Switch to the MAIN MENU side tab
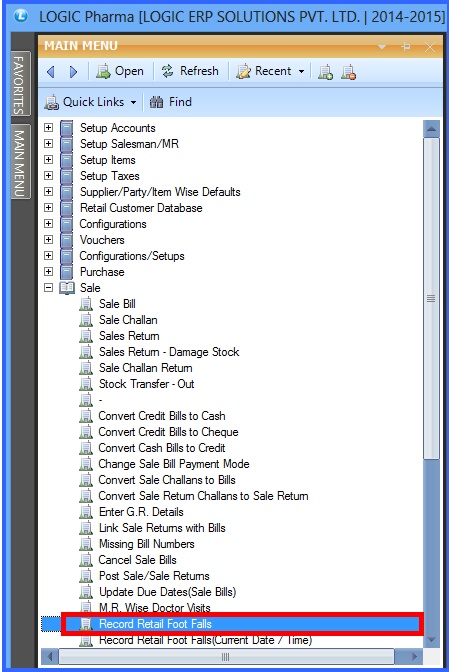Image resolution: width=449 pixels, height=672 pixels. pos(19,162)
